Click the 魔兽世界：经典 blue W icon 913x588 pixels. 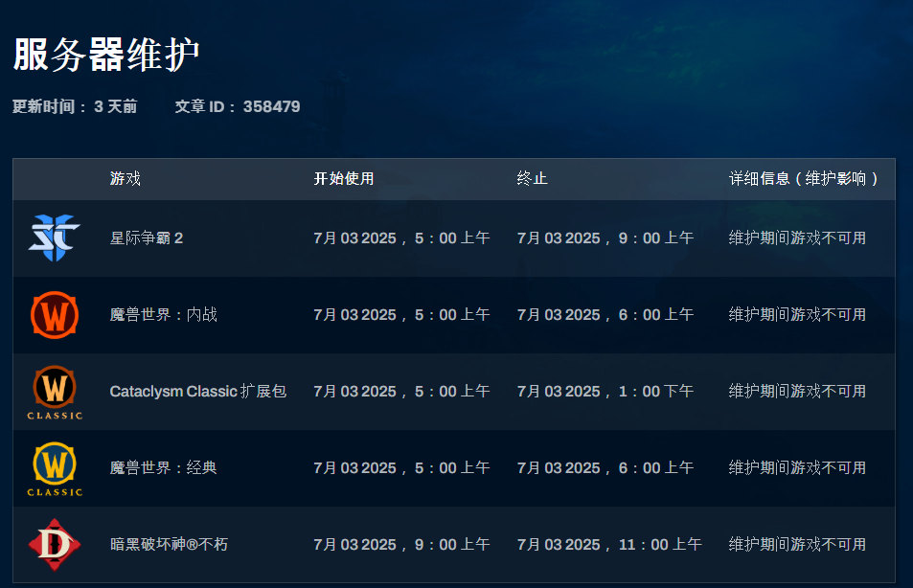pos(55,468)
